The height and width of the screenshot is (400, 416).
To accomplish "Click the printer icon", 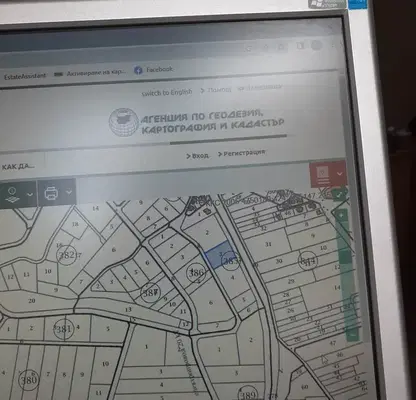I will point(51,193).
